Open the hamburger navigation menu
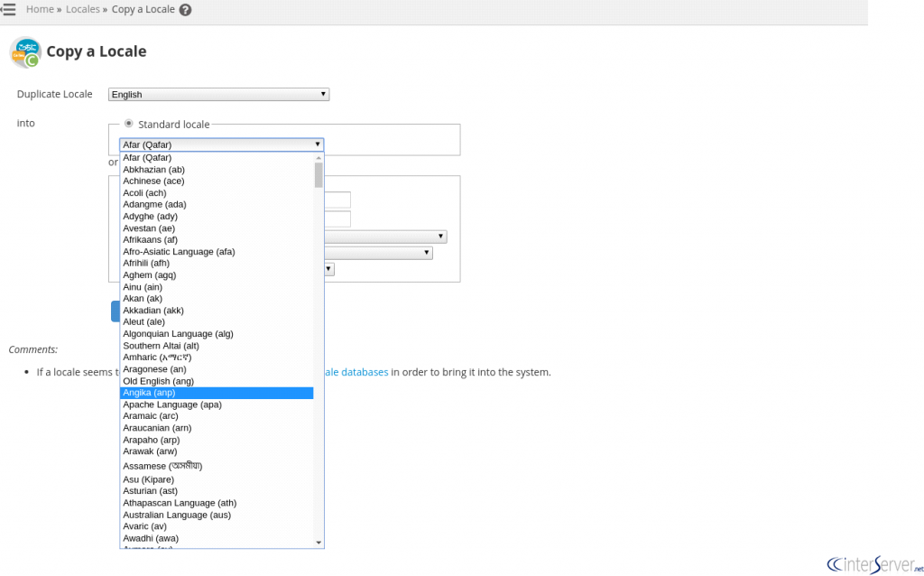This screenshot has height=576, width=924. tap(7, 9)
